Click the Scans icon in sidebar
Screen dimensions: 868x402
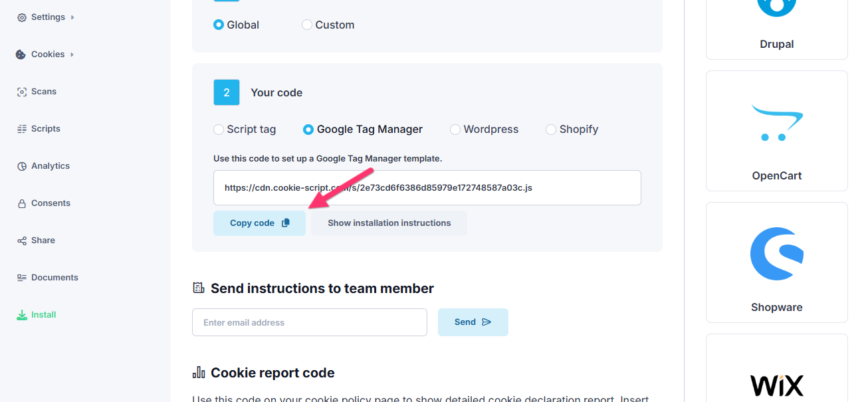(x=22, y=92)
